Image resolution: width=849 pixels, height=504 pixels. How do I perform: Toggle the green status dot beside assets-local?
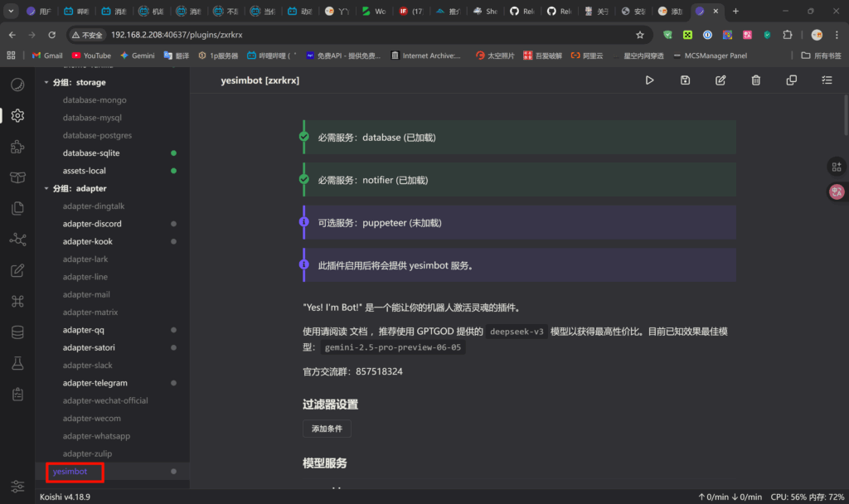coord(172,170)
